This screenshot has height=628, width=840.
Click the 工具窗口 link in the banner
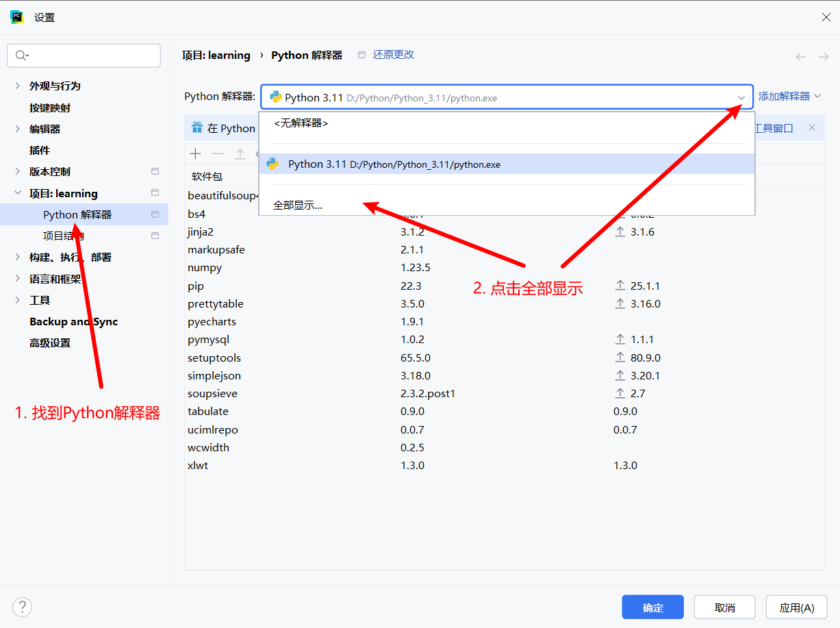point(774,128)
